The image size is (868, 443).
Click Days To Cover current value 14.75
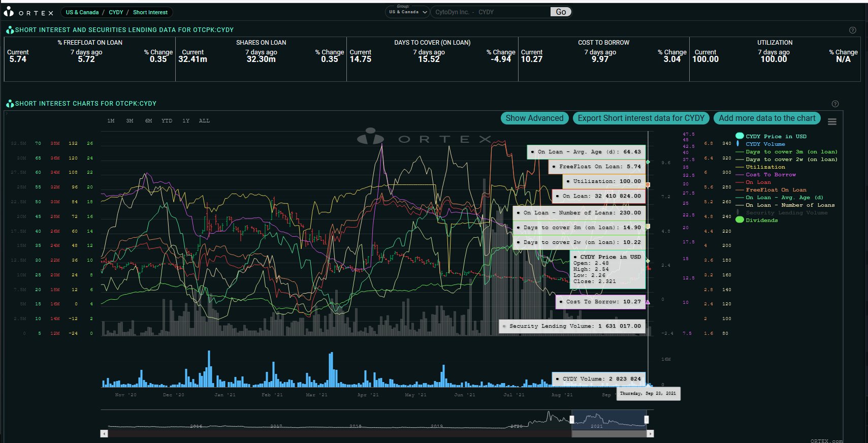[361, 59]
